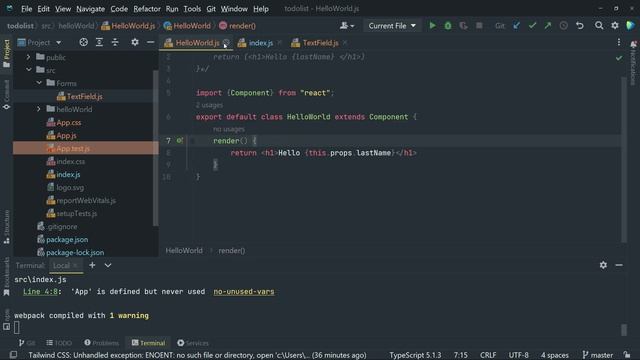Open Project panel options gear
This screenshot has height=360, width=640.
(x=135, y=42)
